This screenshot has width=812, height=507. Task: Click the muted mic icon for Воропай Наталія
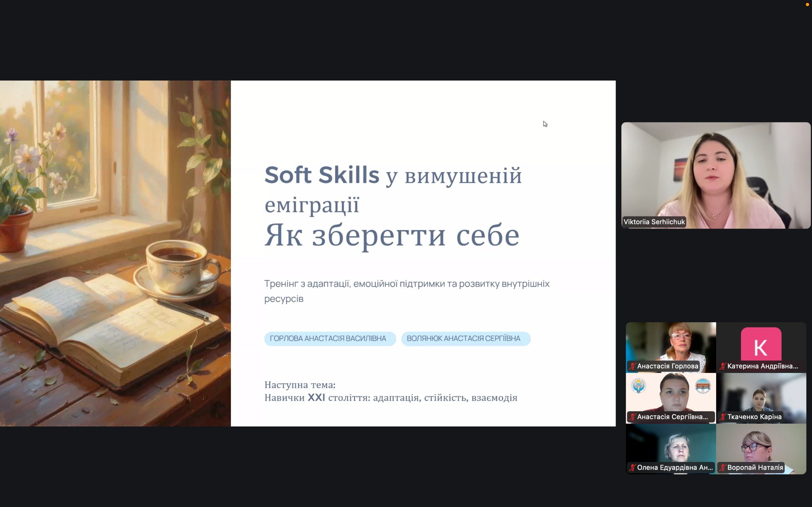point(723,467)
